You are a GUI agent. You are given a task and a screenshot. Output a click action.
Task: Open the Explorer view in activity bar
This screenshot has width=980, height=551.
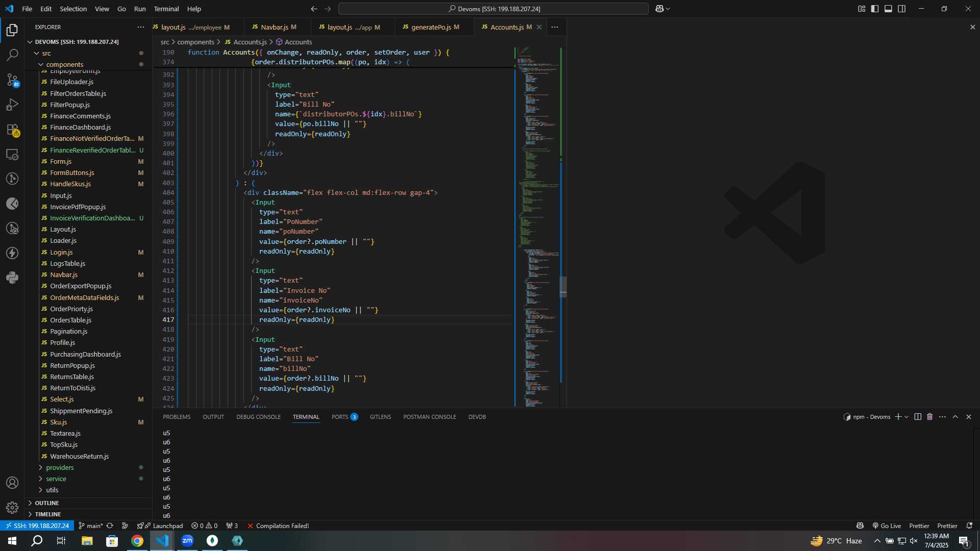click(x=12, y=30)
